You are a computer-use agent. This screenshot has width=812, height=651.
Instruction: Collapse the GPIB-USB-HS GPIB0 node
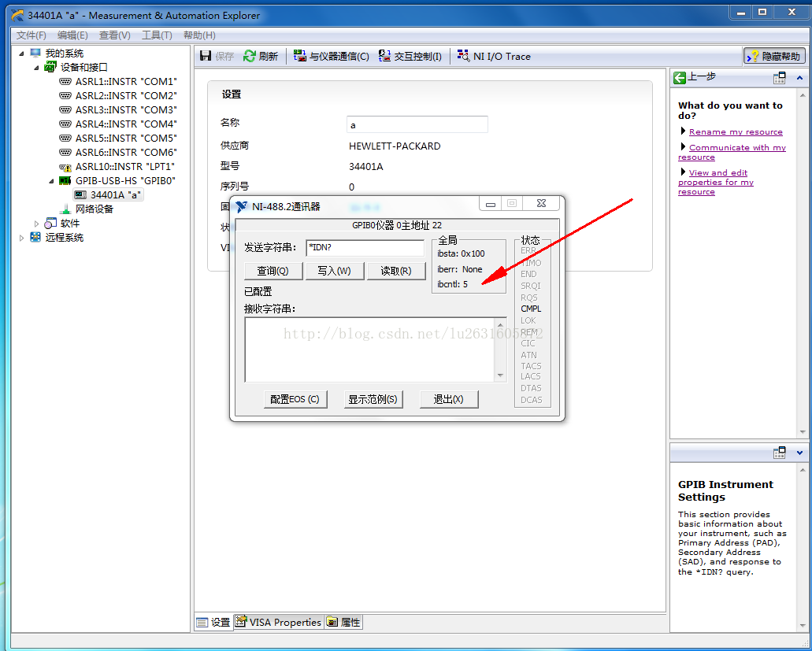pos(52,181)
